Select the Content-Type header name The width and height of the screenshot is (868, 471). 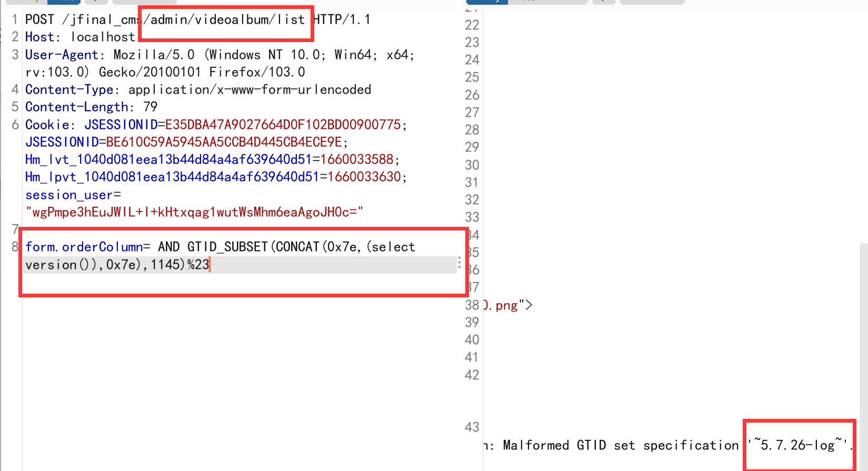tap(69, 90)
